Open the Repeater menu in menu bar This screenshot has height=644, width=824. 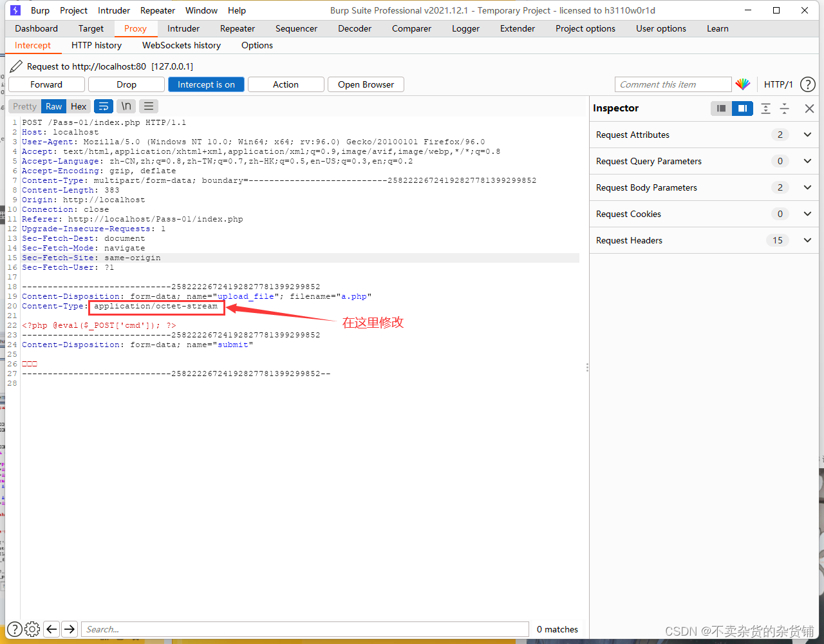click(158, 10)
